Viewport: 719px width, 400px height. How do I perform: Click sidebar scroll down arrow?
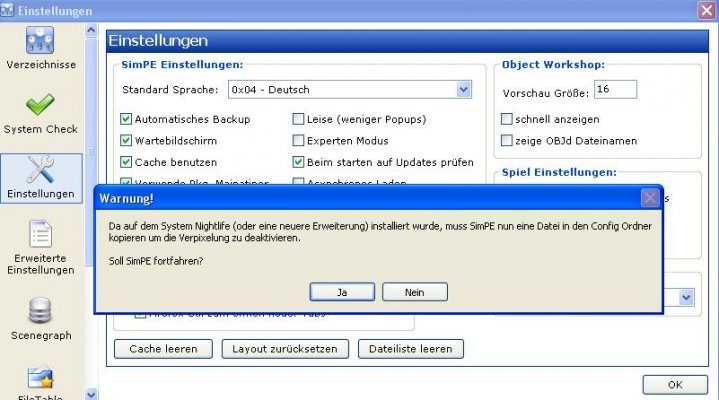click(91, 394)
